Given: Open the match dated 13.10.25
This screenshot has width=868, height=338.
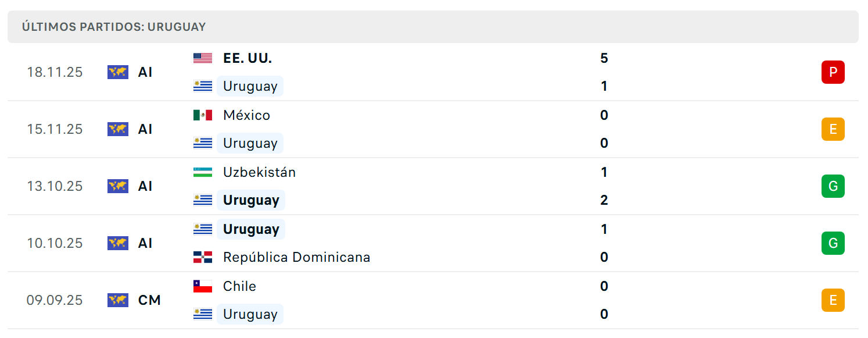Looking at the screenshot, I should [433, 186].
